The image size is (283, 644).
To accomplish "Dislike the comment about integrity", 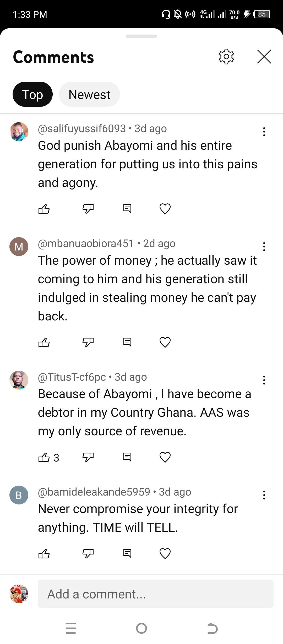I will click(88, 553).
